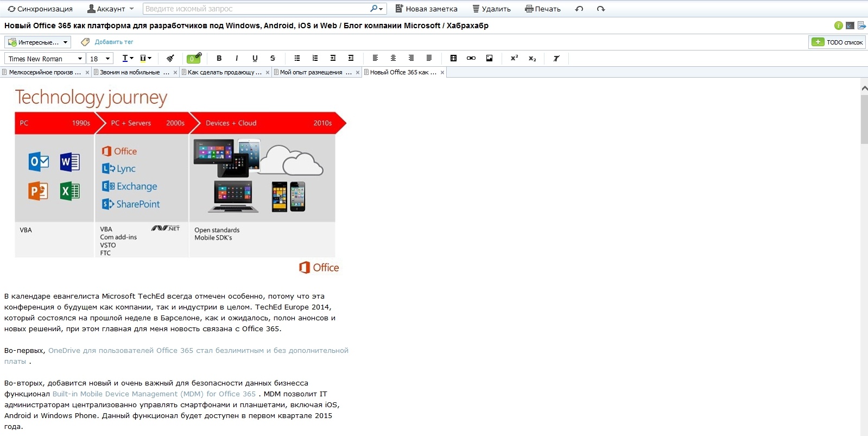The width and height of the screenshot is (868, 436).
Task: Insert a table
Action: [453, 58]
